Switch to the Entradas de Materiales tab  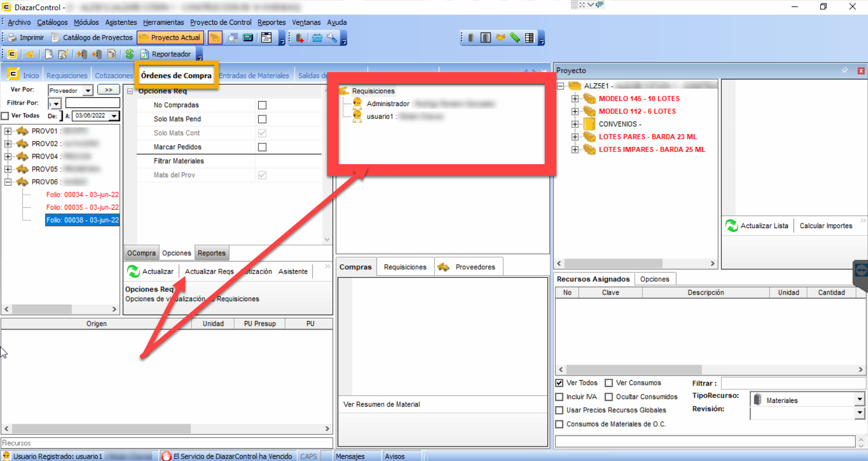(254, 76)
